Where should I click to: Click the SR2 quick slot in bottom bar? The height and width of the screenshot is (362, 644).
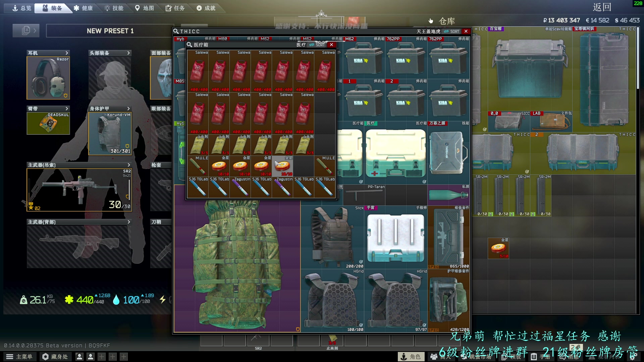point(258,341)
